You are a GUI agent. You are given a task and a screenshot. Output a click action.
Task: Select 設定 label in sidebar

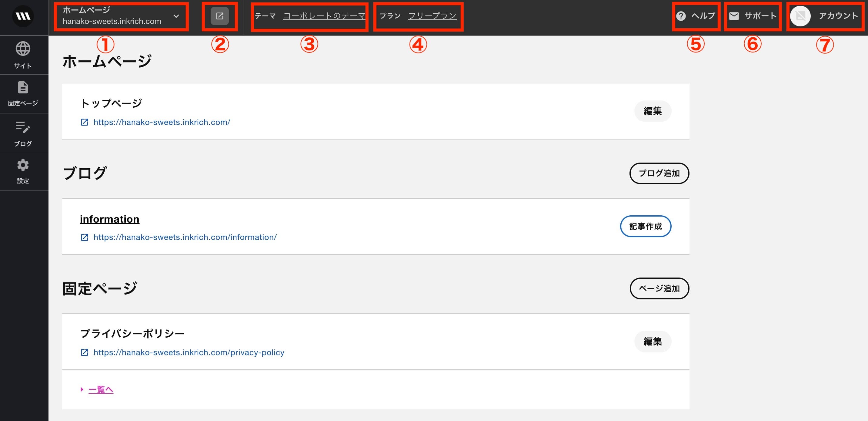click(23, 181)
